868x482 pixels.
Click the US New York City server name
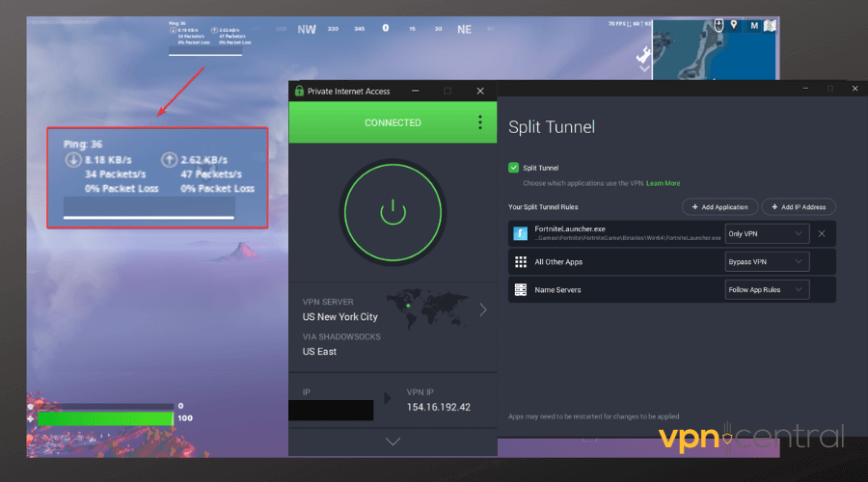point(339,316)
